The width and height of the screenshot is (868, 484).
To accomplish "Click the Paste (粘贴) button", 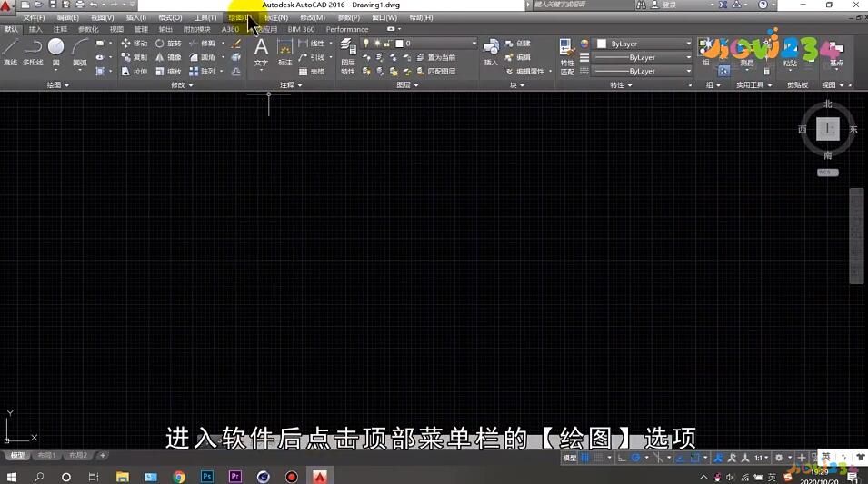I will (x=791, y=54).
